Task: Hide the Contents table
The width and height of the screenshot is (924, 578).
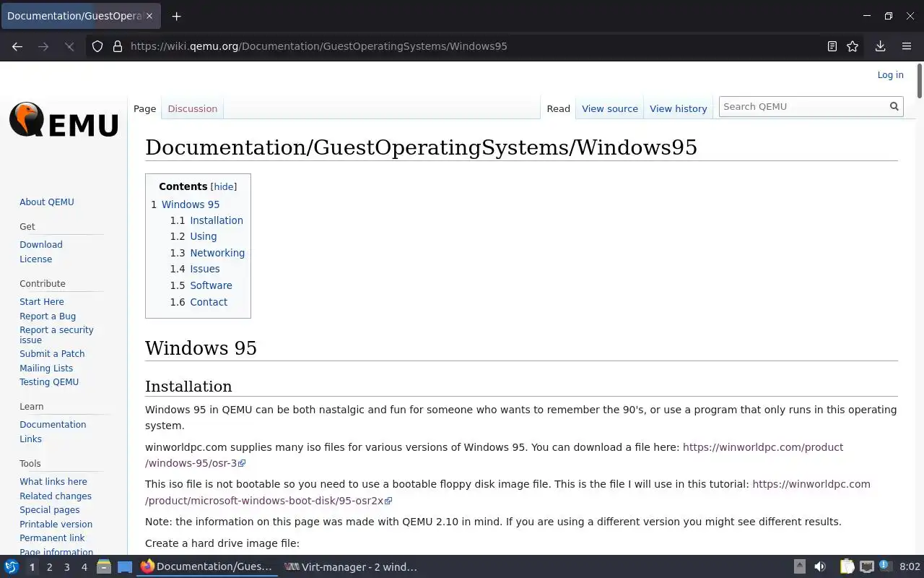Action: pos(223,186)
